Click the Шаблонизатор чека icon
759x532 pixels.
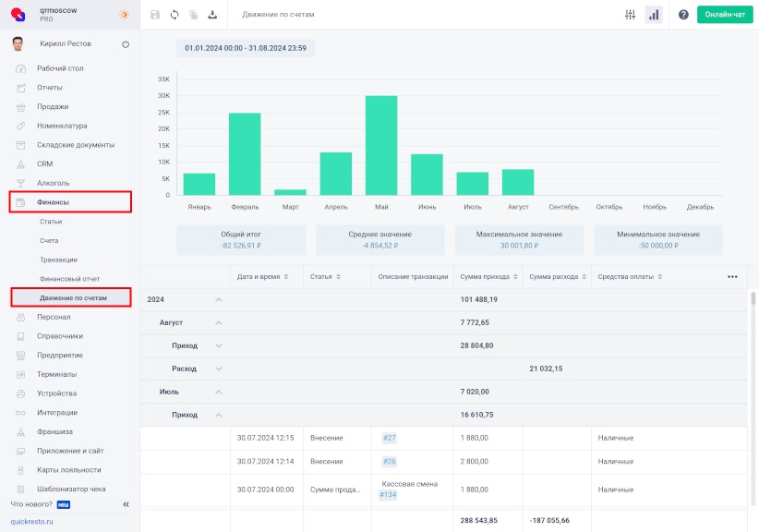click(x=20, y=489)
